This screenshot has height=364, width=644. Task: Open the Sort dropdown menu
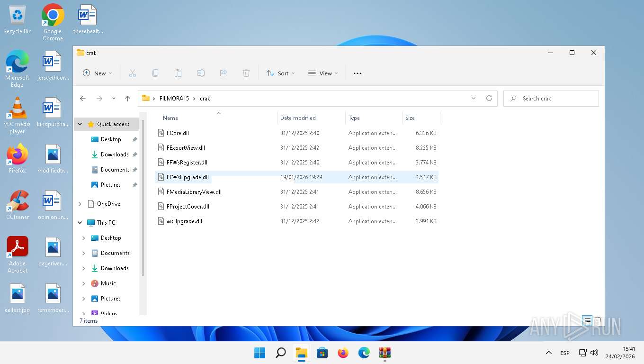point(281,73)
